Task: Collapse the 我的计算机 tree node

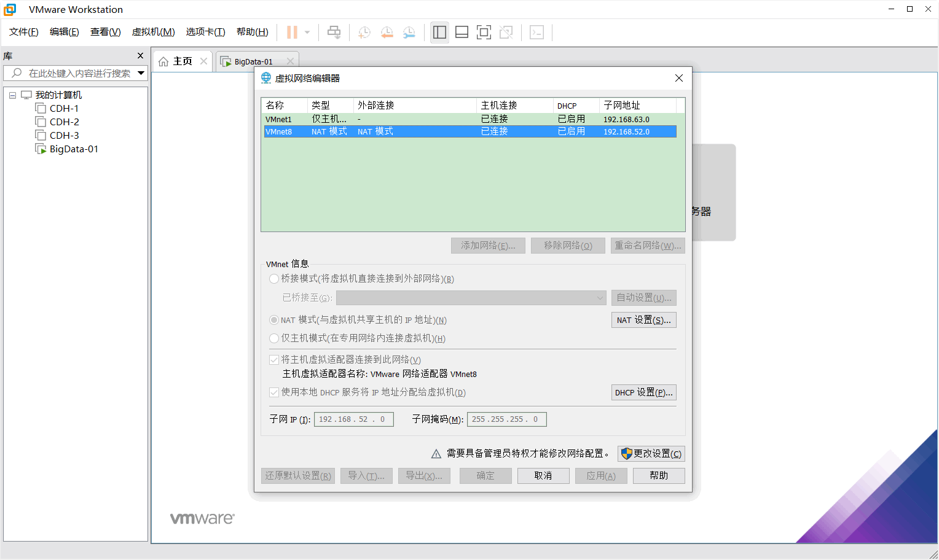Action: click(12, 95)
